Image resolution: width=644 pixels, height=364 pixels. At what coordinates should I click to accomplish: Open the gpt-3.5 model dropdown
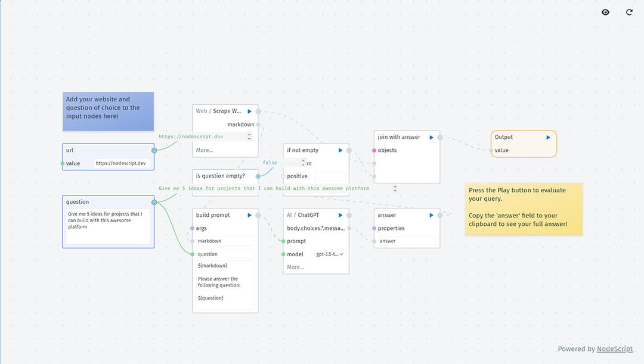point(330,254)
